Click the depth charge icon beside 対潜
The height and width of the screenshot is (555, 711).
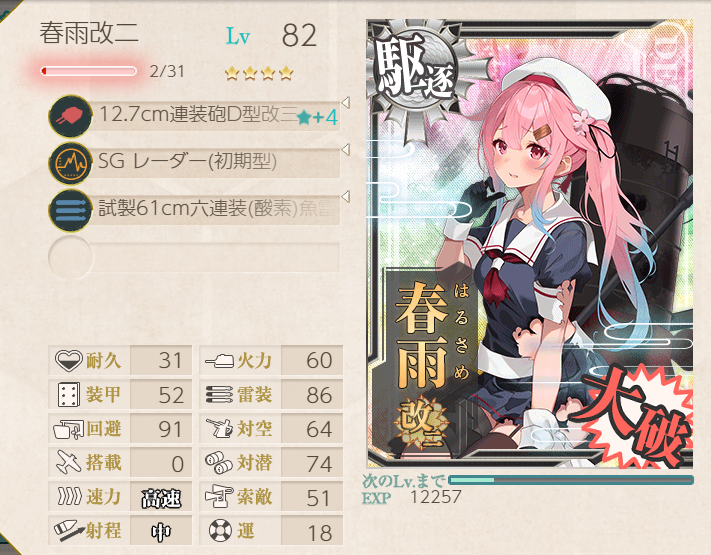pos(219,462)
